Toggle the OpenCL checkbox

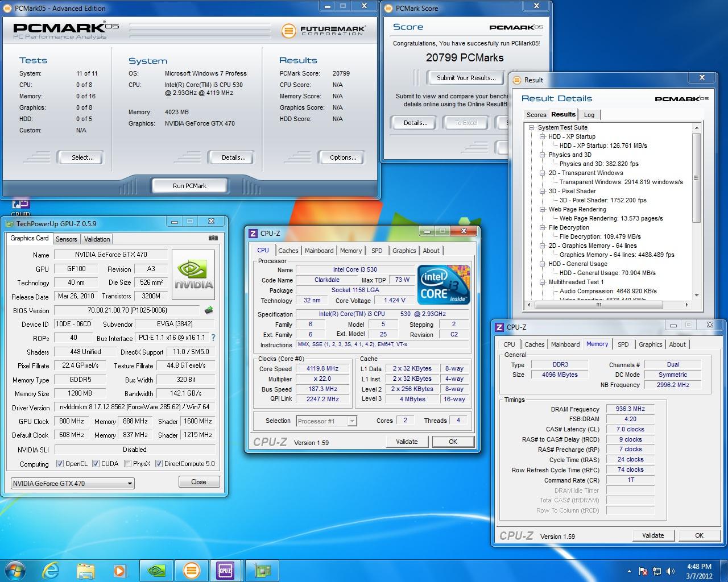click(x=60, y=464)
